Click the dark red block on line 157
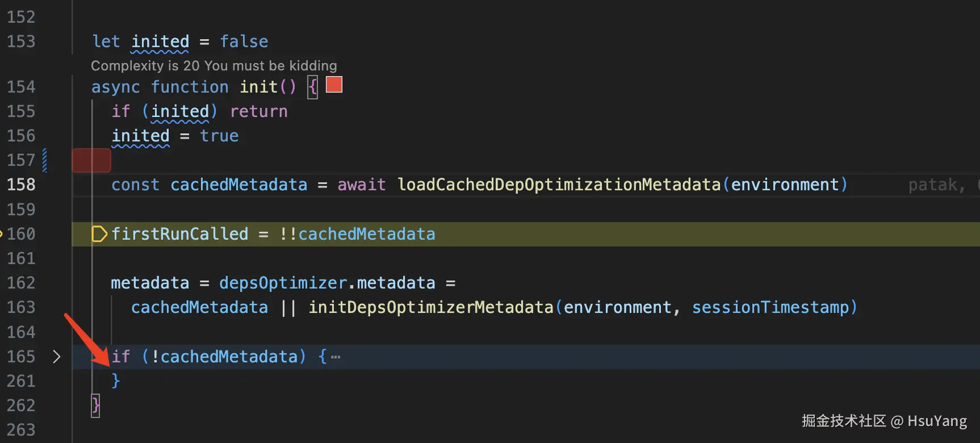This screenshot has height=443, width=980. (x=91, y=160)
